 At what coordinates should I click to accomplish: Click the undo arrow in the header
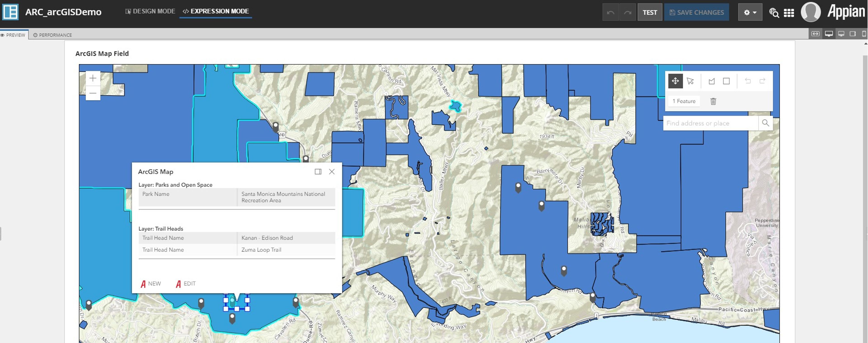pos(611,12)
